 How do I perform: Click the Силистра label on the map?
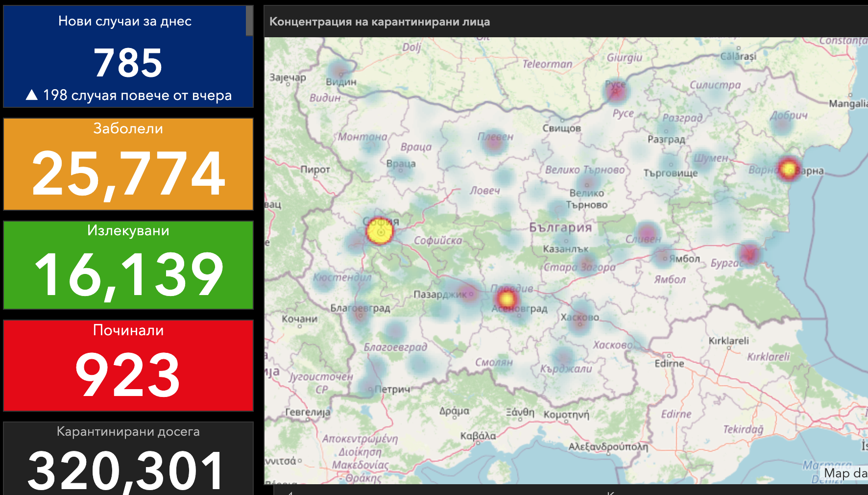[x=715, y=85]
